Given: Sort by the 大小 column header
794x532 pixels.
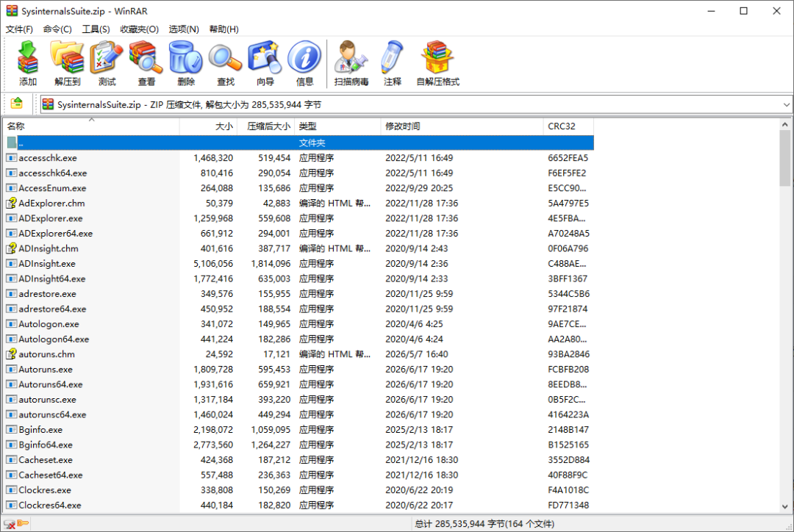Looking at the screenshot, I should (208, 126).
